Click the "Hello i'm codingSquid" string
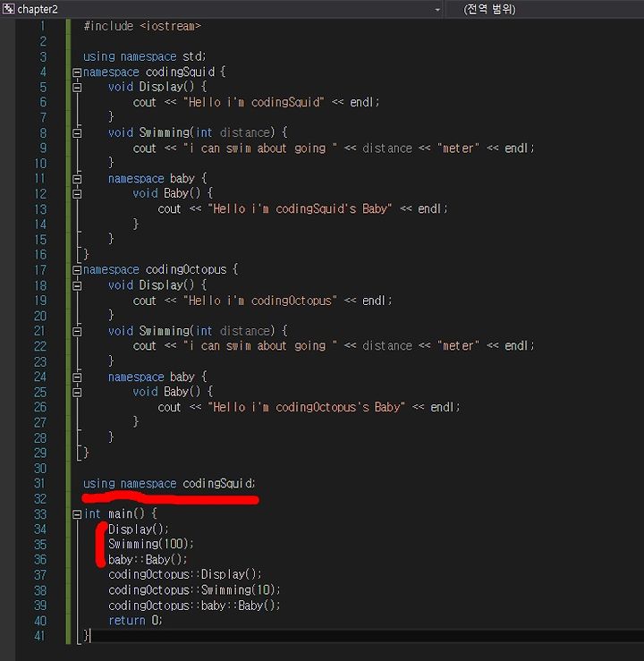 [x=254, y=103]
